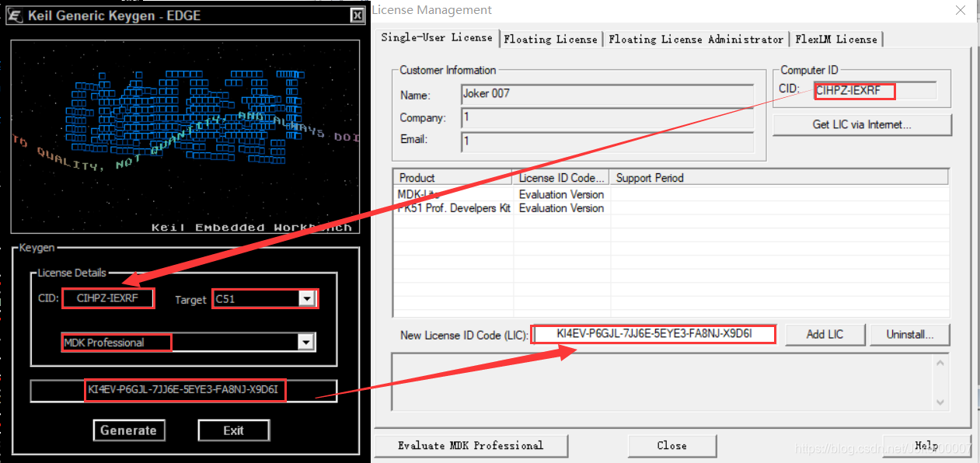Click the CID field in the keygen
980x463 pixels.
click(x=107, y=298)
